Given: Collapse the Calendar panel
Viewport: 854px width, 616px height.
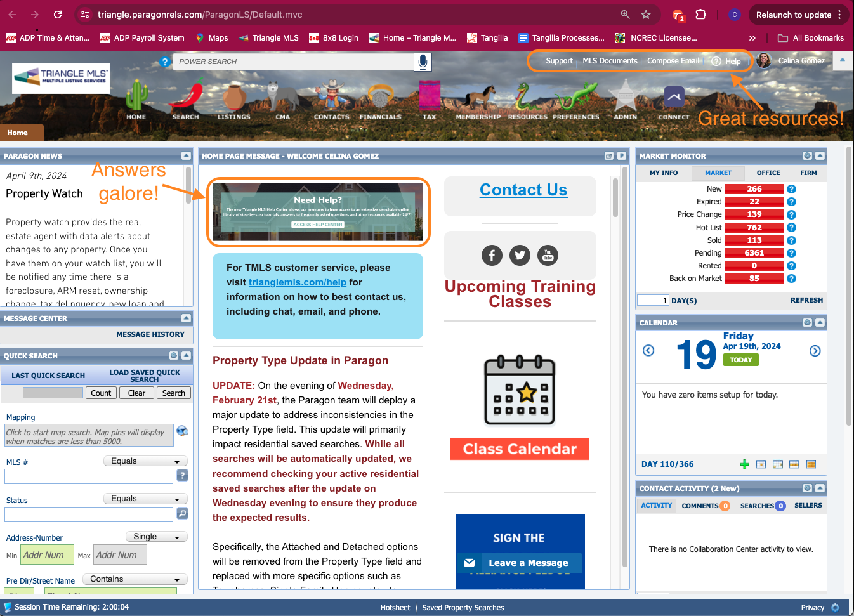Looking at the screenshot, I should 820,322.
